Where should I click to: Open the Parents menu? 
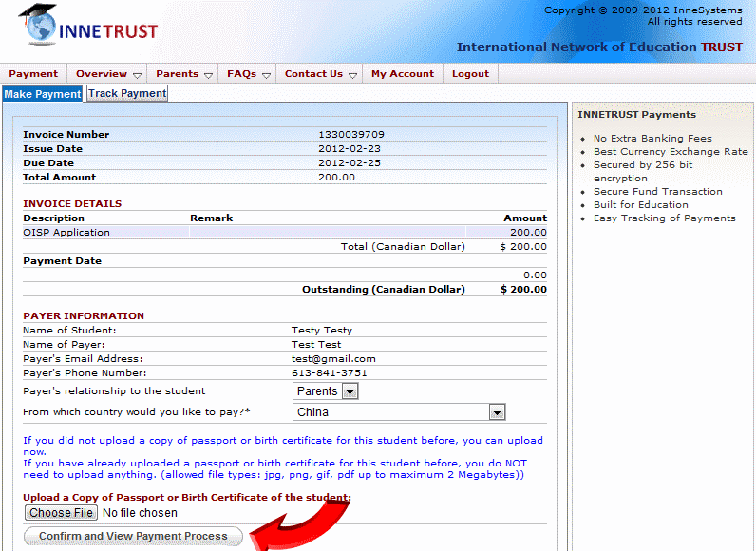177,74
